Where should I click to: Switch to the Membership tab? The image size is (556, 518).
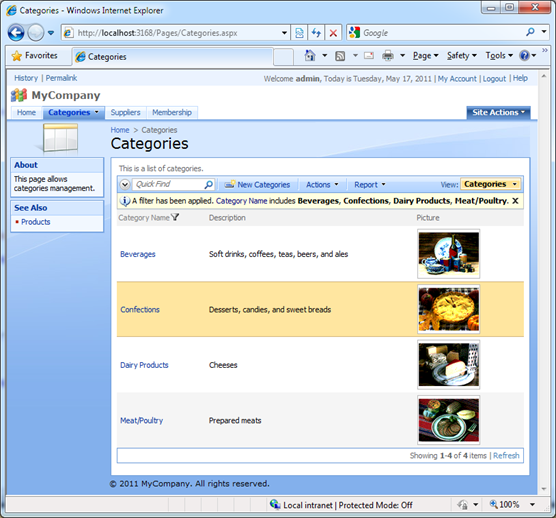(172, 112)
